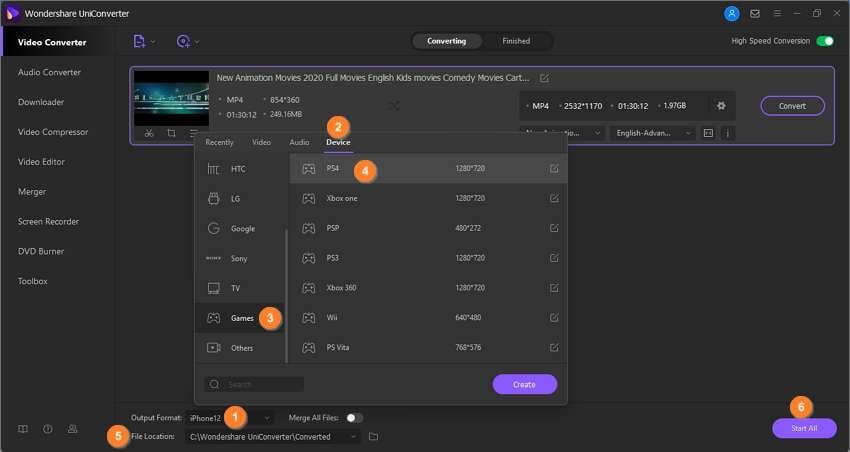Viewport: 850px width, 452px height.
Task: Select LG device category
Action: coord(240,199)
